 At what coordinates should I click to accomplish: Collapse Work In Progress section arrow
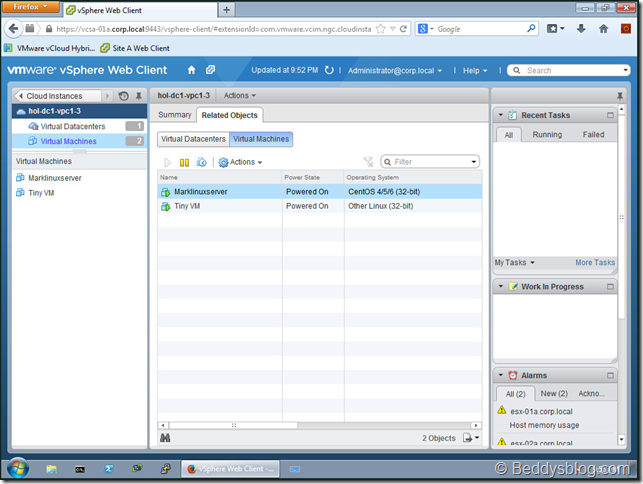500,286
